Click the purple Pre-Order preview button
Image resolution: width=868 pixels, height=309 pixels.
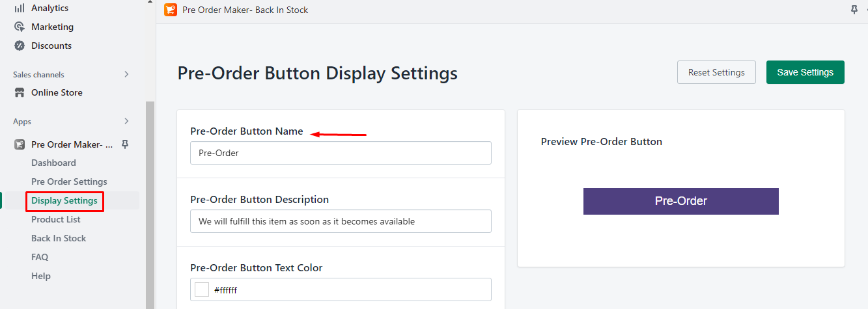coord(681,201)
